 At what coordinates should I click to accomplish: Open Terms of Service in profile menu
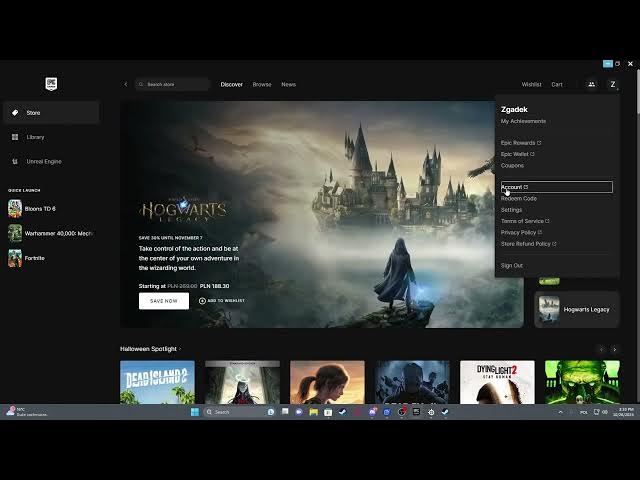tap(525, 221)
